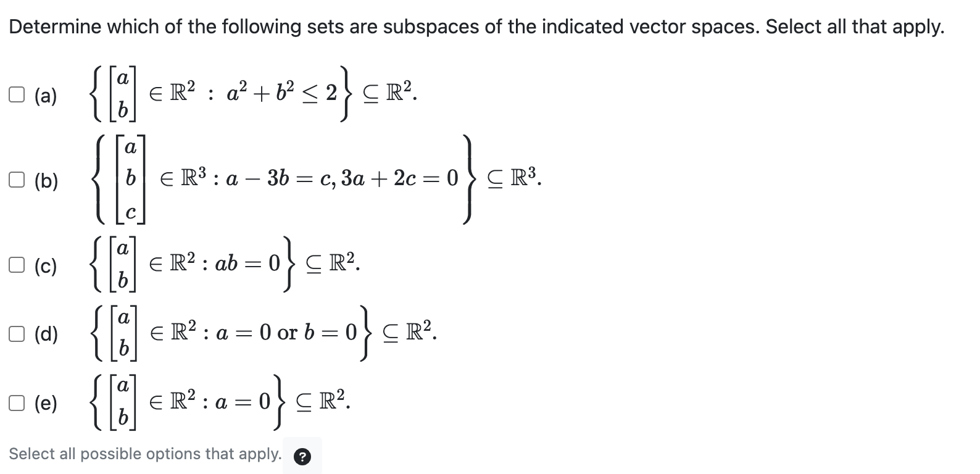The width and height of the screenshot is (980, 474).
Task: Click the question prompt heading text
Action: [x=475, y=26]
